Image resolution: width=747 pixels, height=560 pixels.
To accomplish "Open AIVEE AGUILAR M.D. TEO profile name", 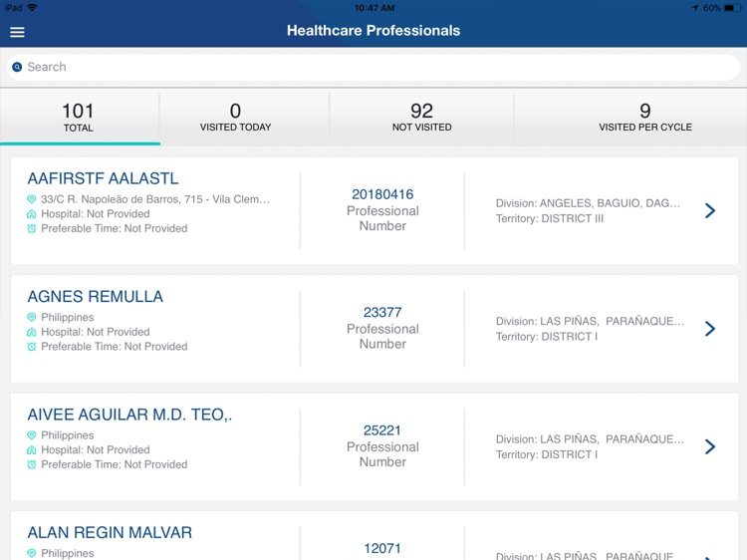I will point(129,415).
